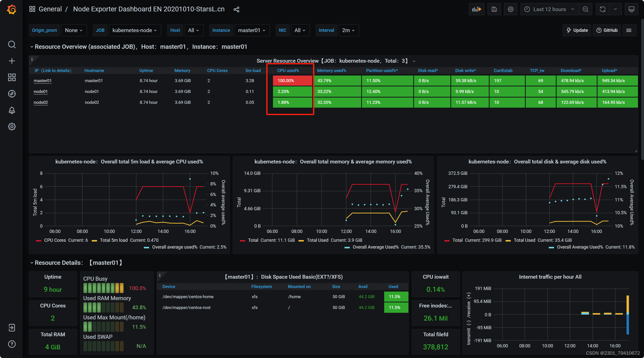
Task: Click the Grafana logo icon
Action: pyautogui.click(x=12, y=10)
